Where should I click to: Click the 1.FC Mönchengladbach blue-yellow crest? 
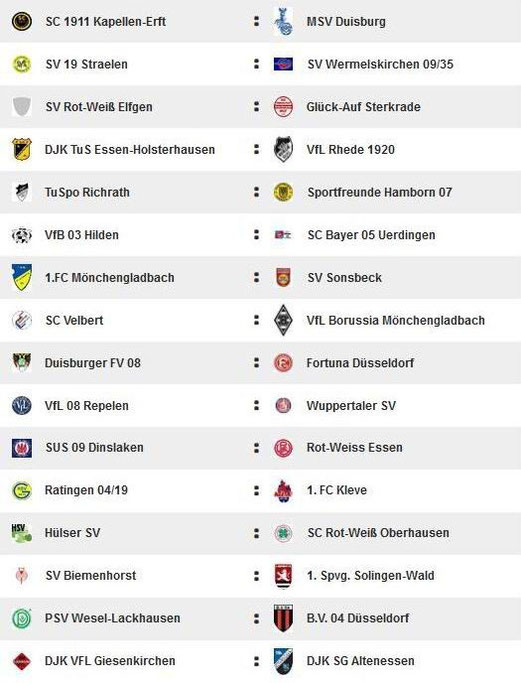pyautogui.click(x=22, y=277)
